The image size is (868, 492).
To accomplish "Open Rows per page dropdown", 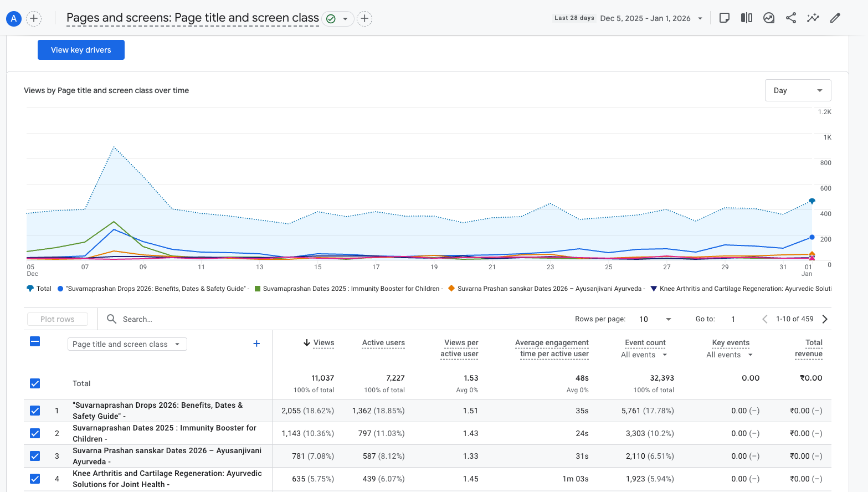I will click(655, 319).
